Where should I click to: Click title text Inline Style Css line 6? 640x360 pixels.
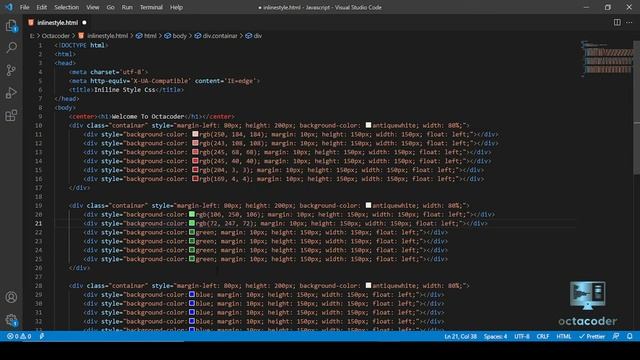click(124, 90)
